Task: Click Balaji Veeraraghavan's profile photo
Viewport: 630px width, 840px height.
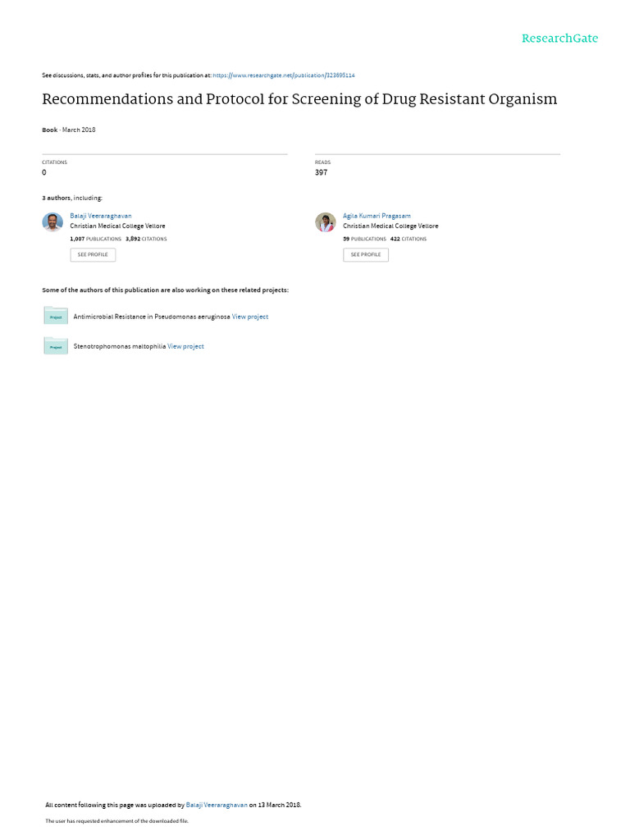Action: [52, 221]
